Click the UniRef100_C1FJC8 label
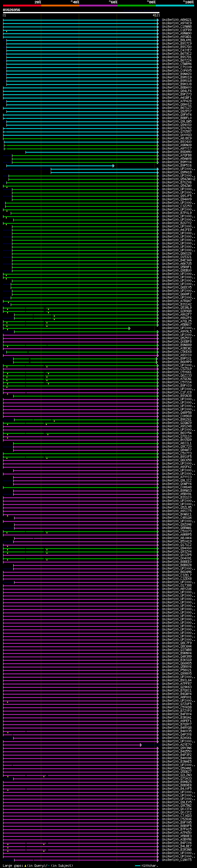Screen dimensions: 197x868 click(x=177, y=393)
